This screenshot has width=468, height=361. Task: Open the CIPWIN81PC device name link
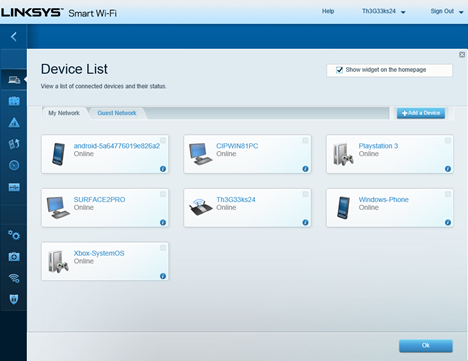(237, 146)
